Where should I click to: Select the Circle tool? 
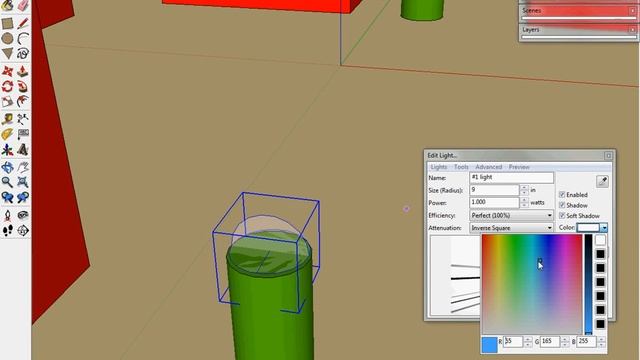(x=7, y=38)
